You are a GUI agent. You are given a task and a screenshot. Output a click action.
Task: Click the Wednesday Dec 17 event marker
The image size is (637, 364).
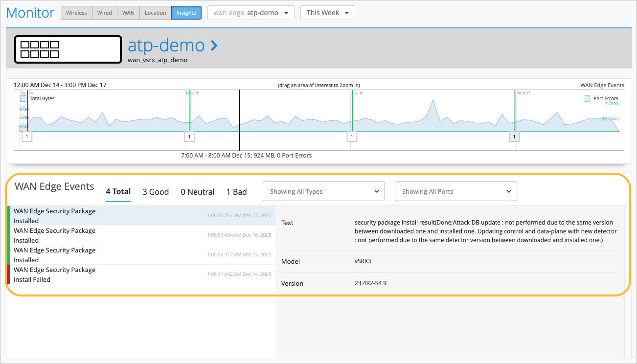pyautogui.click(x=514, y=136)
